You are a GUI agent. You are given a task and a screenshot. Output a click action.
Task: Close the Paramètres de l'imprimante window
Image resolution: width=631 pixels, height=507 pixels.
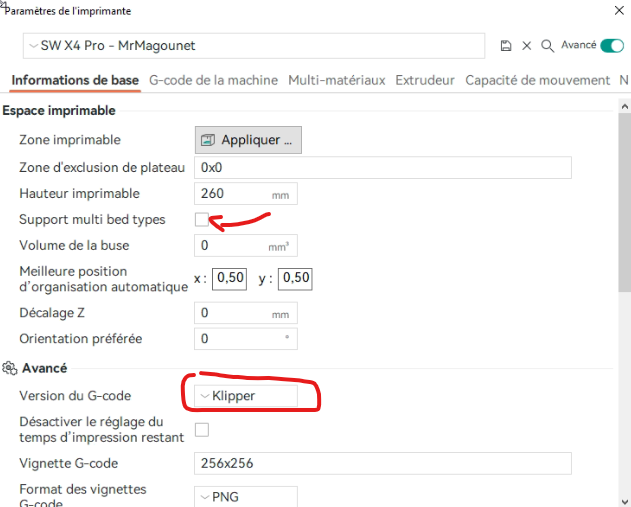click(619, 10)
